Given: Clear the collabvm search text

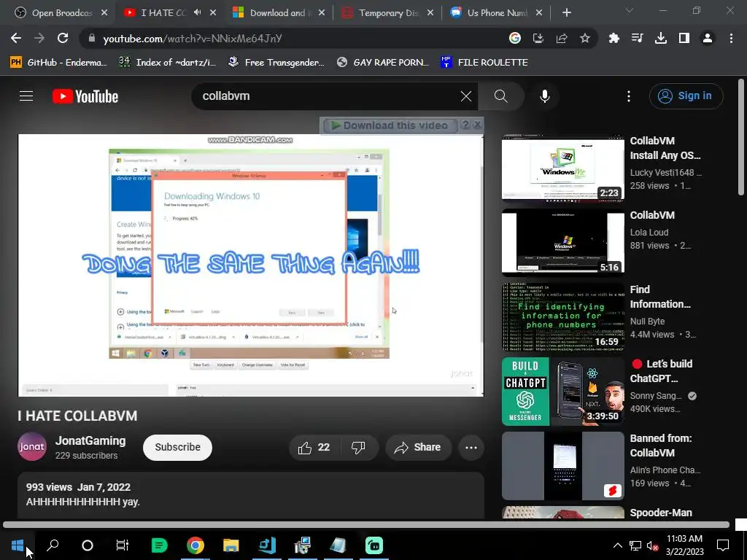Looking at the screenshot, I should [x=466, y=96].
